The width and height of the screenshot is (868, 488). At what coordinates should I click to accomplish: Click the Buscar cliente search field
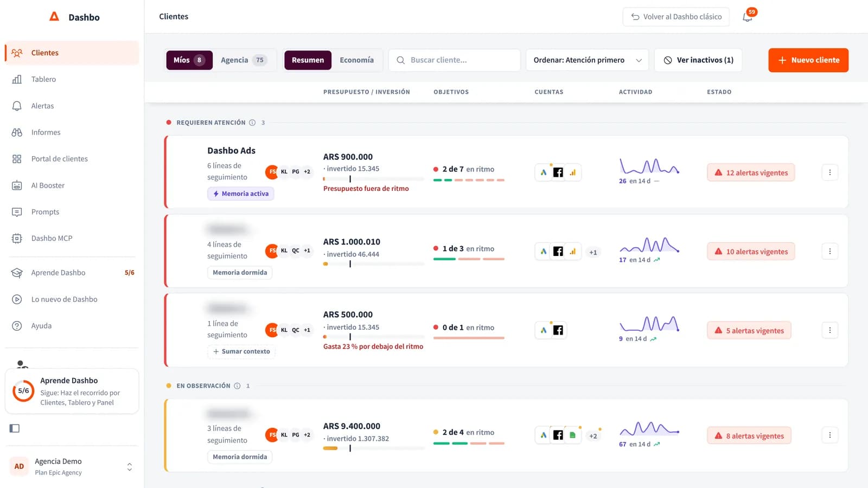pos(455,60)
